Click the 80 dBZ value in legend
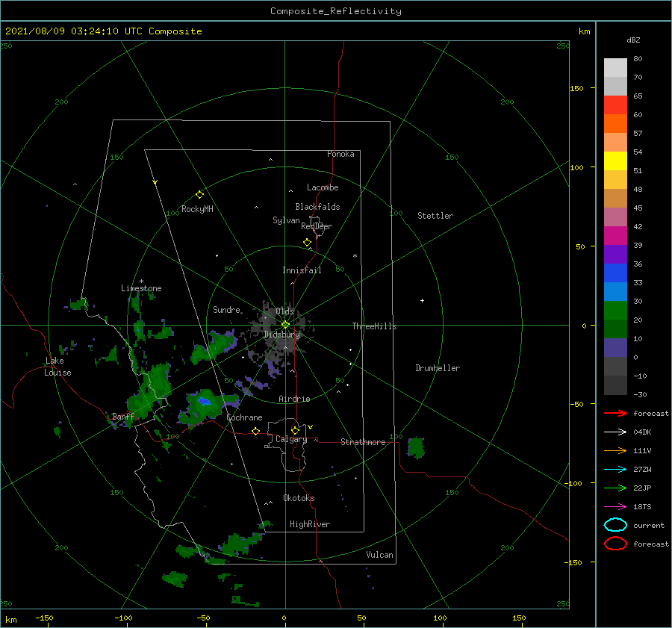672x628 pixels. pyautogui.click(x=638, y=59)
